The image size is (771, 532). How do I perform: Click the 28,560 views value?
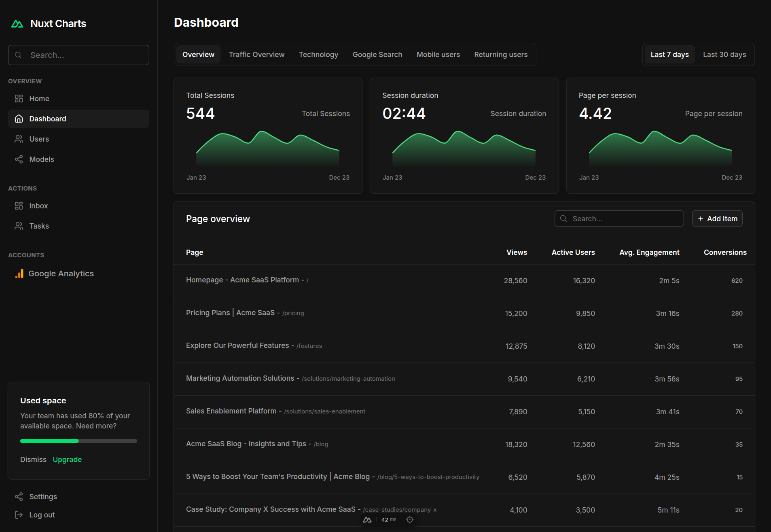click(515, 281)
